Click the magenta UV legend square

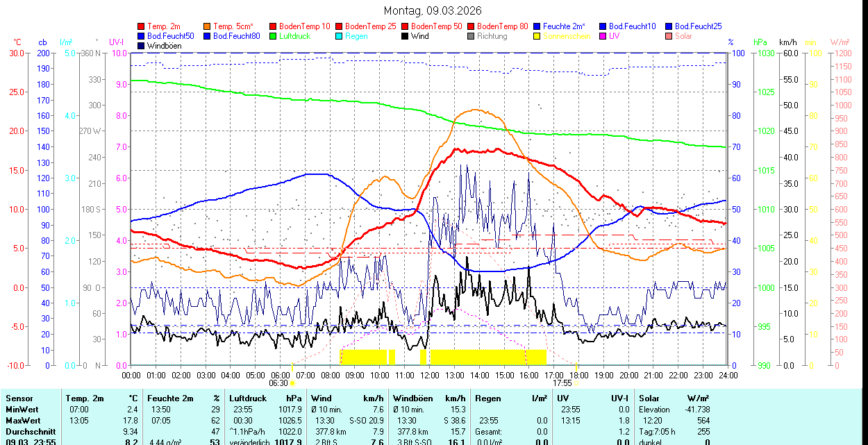tap(603, 36)
